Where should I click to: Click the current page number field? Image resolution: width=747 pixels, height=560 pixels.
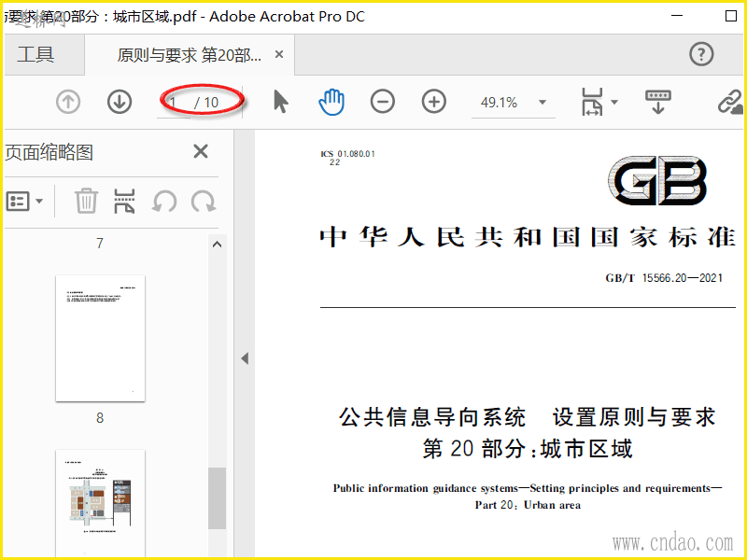pos(175,103)
